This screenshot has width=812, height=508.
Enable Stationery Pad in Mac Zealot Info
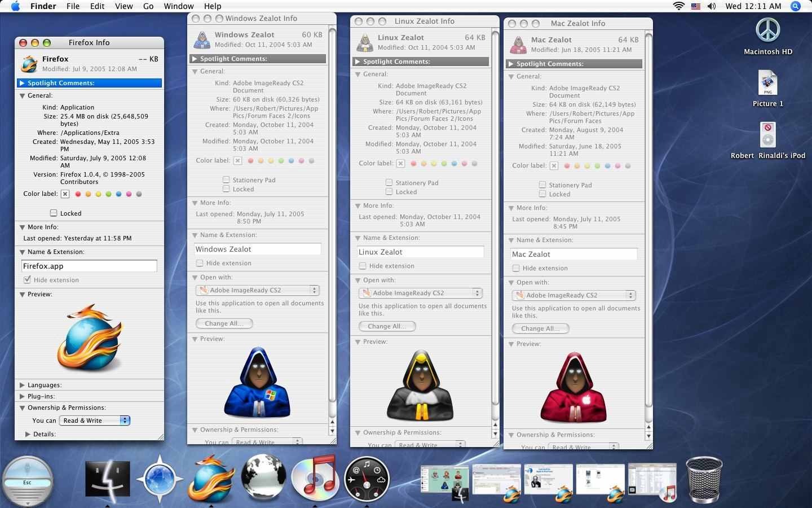point(542,185)
